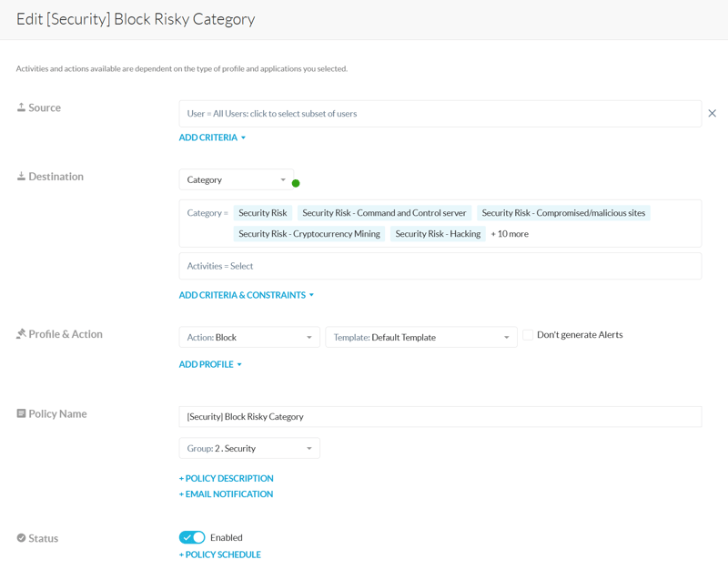This screenshot has width=728, height=570.
Task: Click the + 10 more categories text
Action: pyautogui.click(x=510, y=234)
